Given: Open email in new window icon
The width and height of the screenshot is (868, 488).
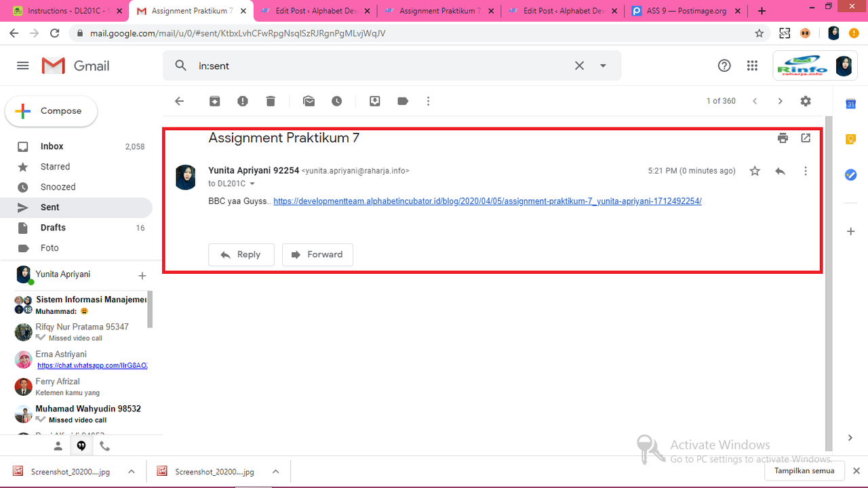Looking at the screenshot, I should 806,138.
